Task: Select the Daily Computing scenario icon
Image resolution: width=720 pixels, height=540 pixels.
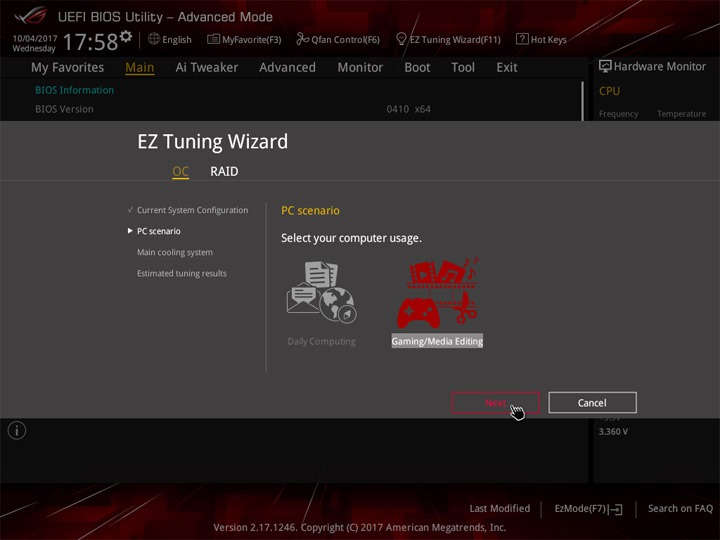Action: pyautogui.click(x=321, y=292)
